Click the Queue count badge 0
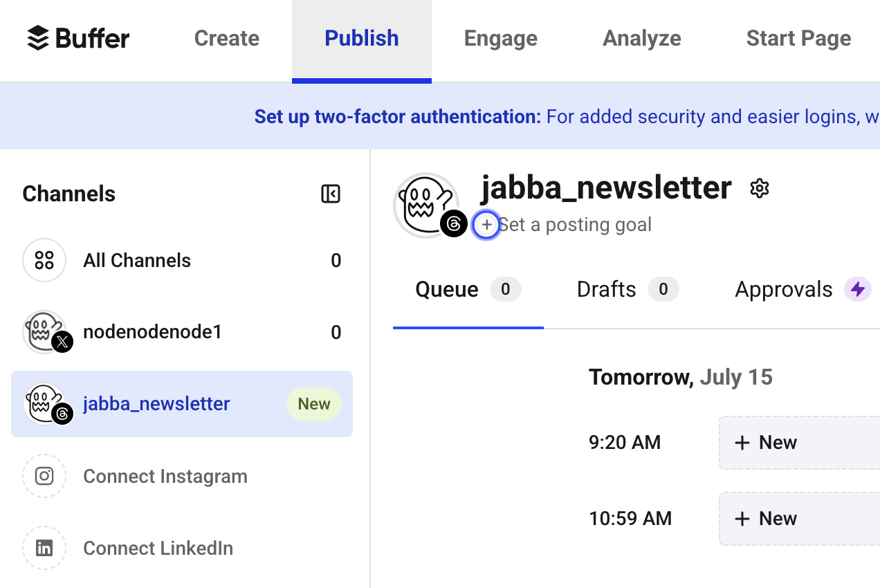This screenshot has height=588, width=880. [506, 289]
